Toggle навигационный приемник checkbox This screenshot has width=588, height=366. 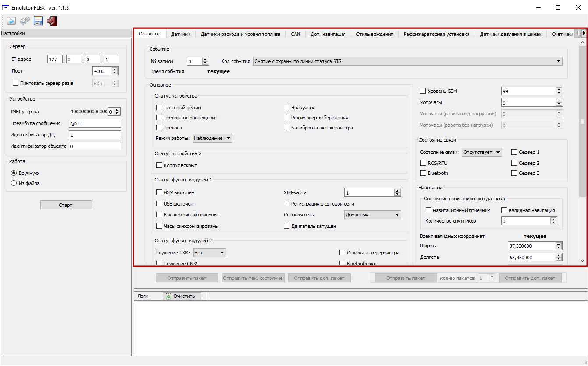point(429,210)
